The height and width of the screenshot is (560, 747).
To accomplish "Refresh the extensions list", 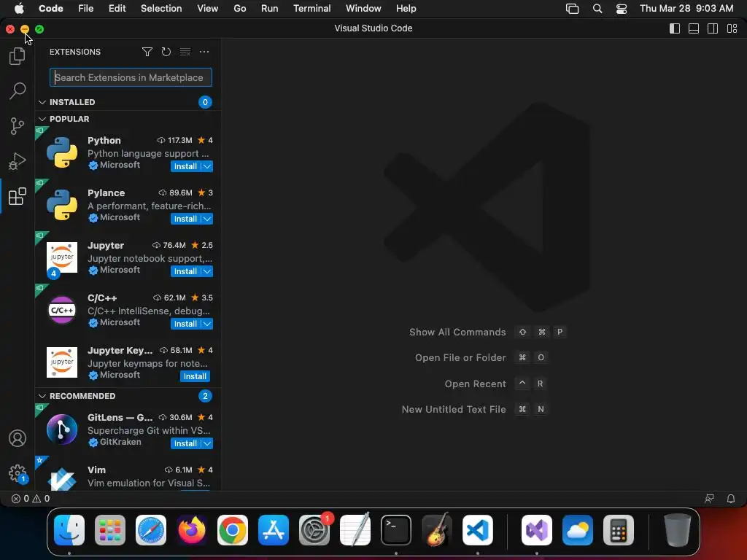I will point(166,52).
